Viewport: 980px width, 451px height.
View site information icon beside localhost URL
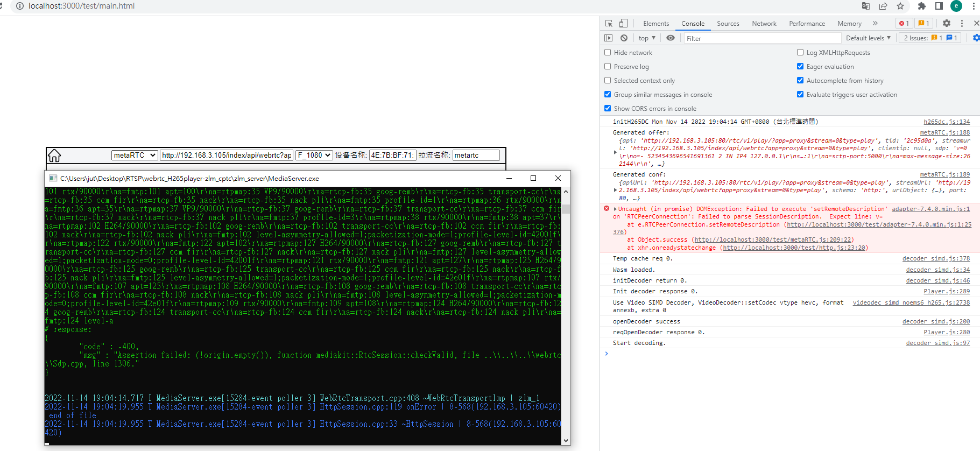coord(20,6)
